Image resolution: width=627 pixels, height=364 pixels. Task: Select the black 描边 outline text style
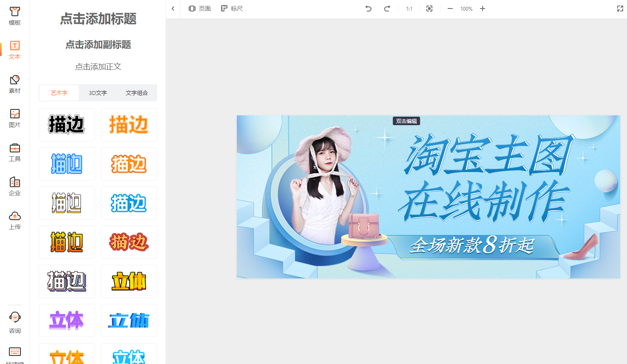click(67, 125)
